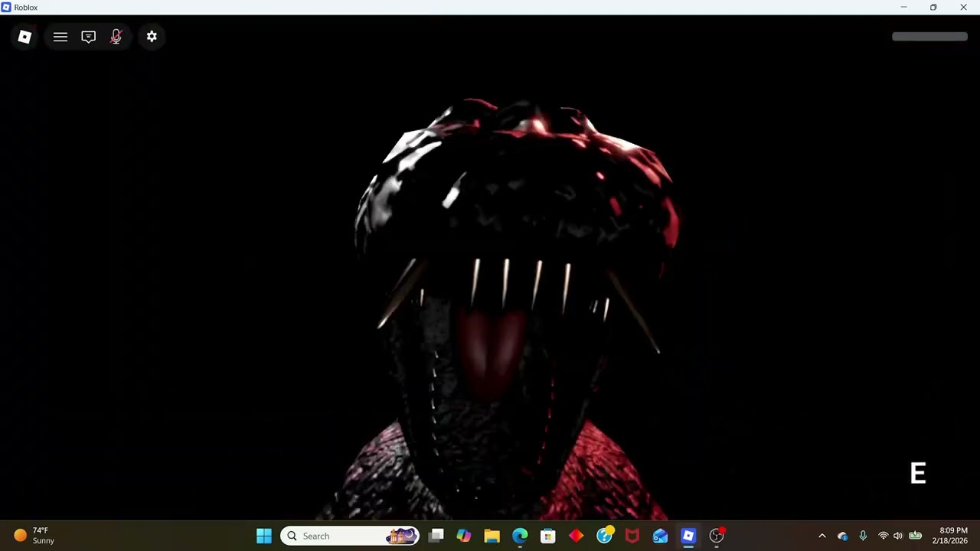The width and height of the screenshot is (980, 551).
Task: Open Outlook mail from the taskbar
Action: (660, 536)
